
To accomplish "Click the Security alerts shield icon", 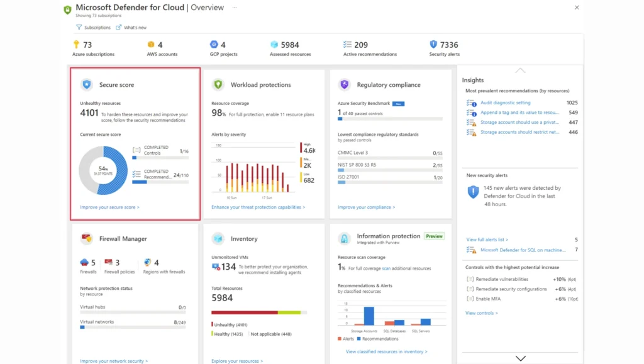I will click(433, 44).
